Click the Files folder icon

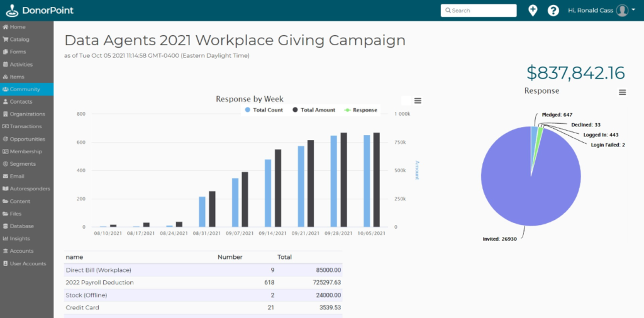pyautogui.click(x=5, y=214)
